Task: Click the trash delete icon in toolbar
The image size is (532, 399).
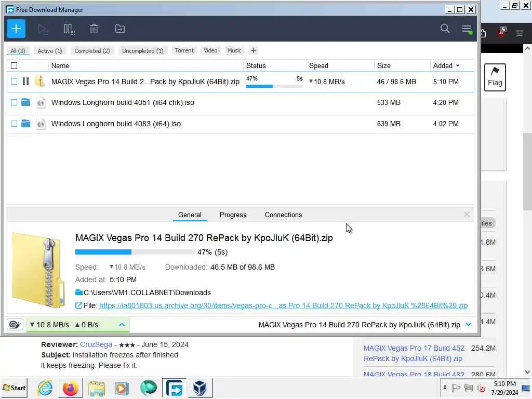Action: [94, 29]
